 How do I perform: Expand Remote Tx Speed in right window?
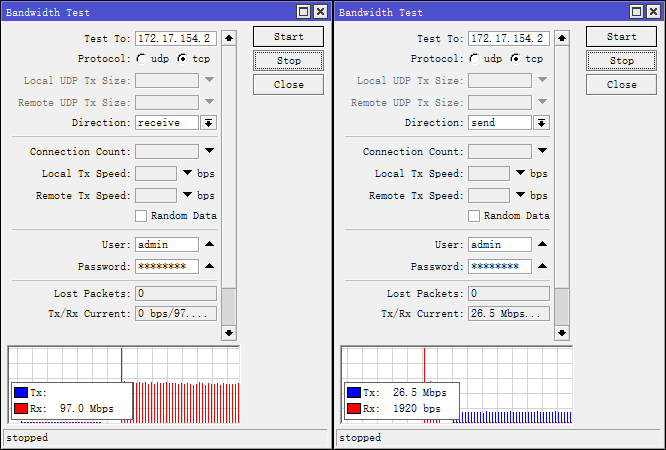coord(520,195)
